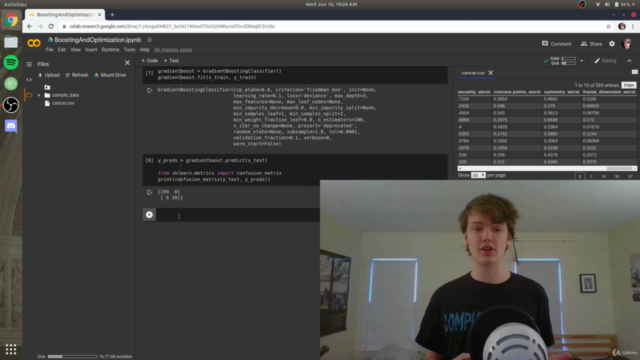640x360 pixels.
Task: Open the Comment button
Action: tap(556, 44)
